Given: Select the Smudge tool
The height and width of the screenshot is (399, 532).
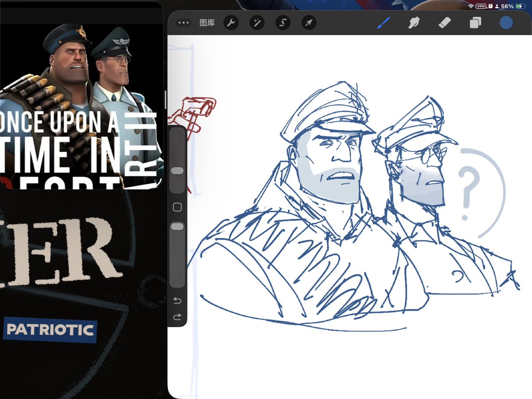Looking at the screenshot, I should (x=414, y=23).
